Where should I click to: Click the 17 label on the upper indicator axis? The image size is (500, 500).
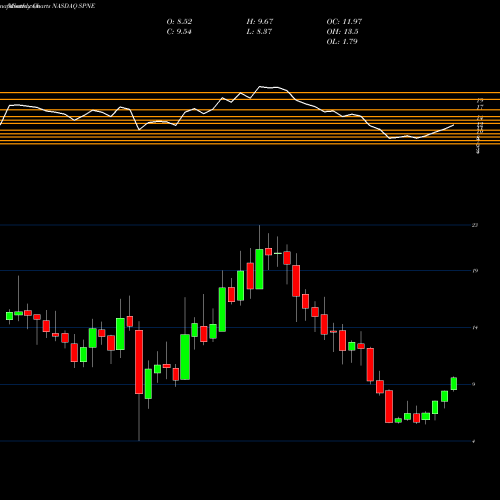[480, 107]
